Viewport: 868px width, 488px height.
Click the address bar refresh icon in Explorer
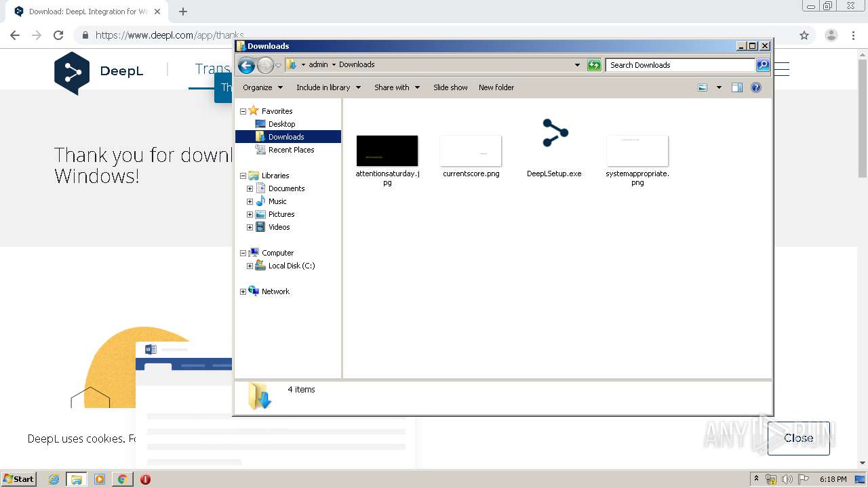coord(594,65)
